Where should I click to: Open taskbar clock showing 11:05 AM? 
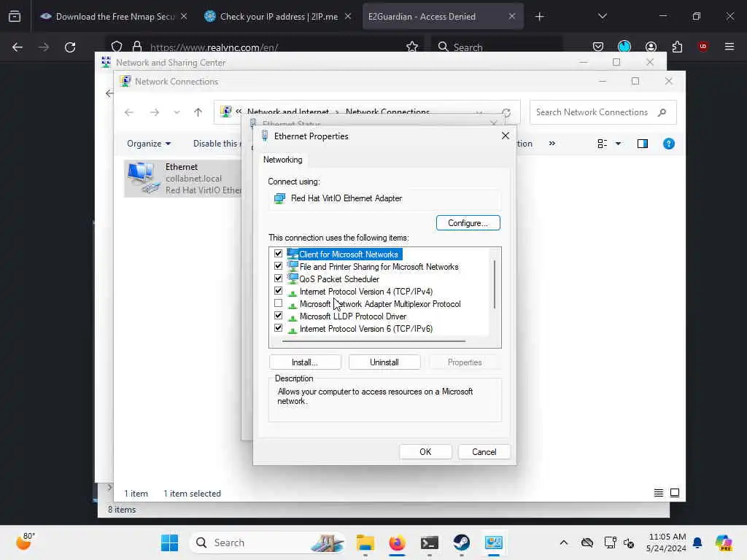click(x=667, y=542)
